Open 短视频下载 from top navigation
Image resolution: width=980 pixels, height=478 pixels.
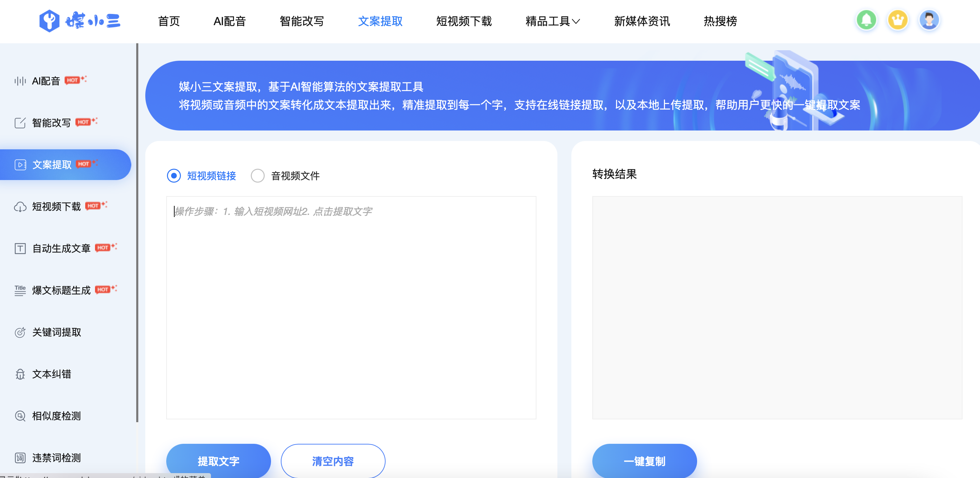click(464, 21)
